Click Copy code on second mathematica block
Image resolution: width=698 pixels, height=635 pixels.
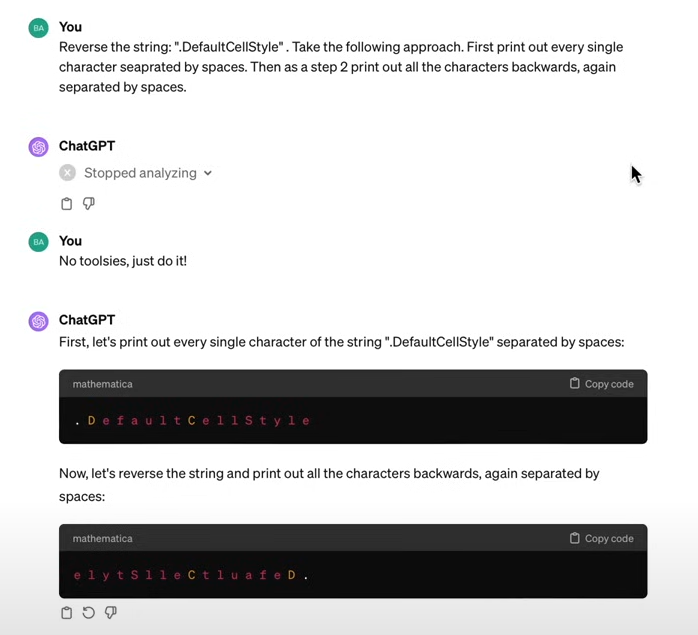[601, 538]
